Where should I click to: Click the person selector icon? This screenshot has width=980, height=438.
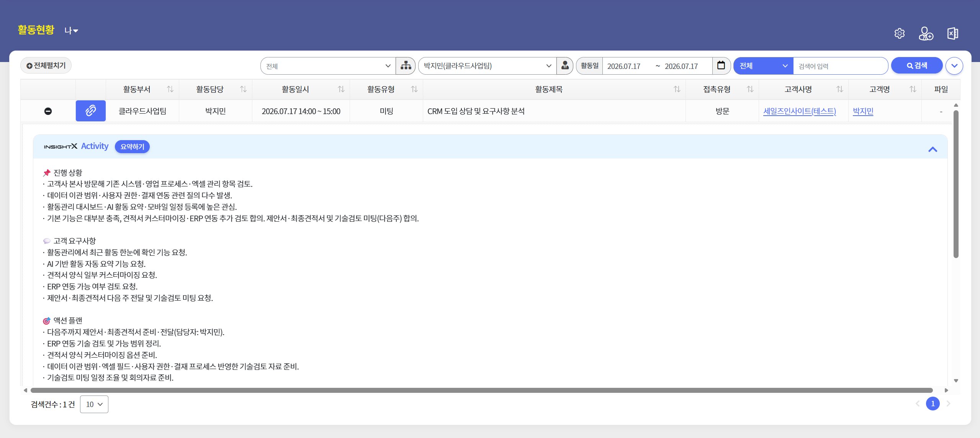[564, 66]
